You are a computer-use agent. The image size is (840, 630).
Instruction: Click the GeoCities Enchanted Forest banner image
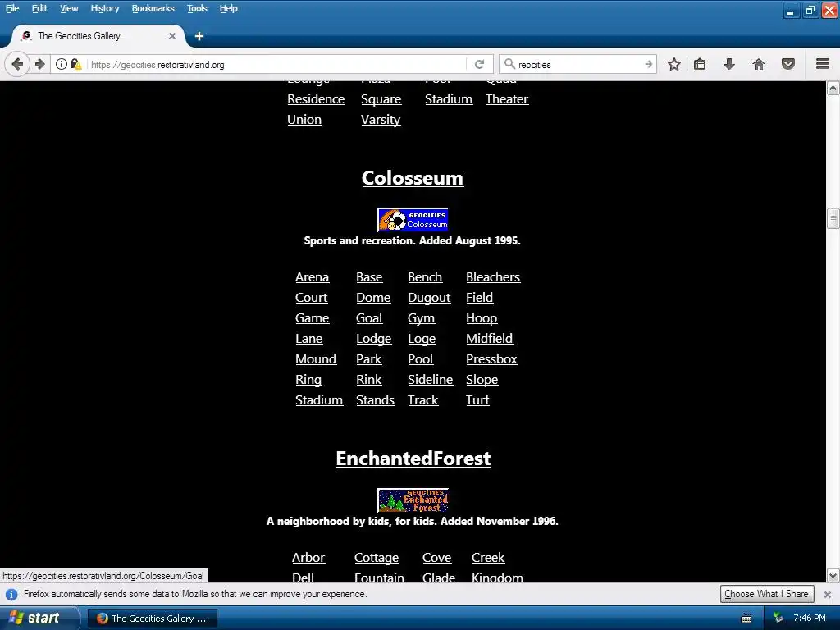[413, 500]
